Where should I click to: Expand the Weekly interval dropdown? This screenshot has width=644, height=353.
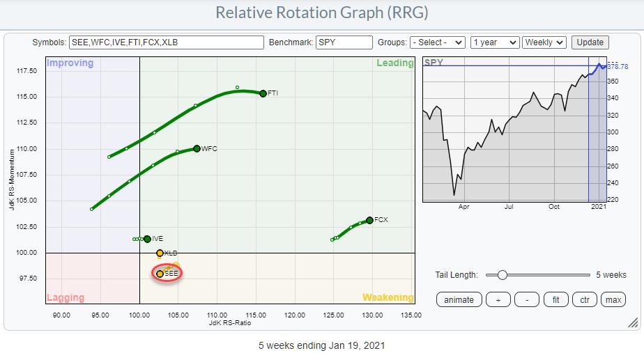[544, 42]
